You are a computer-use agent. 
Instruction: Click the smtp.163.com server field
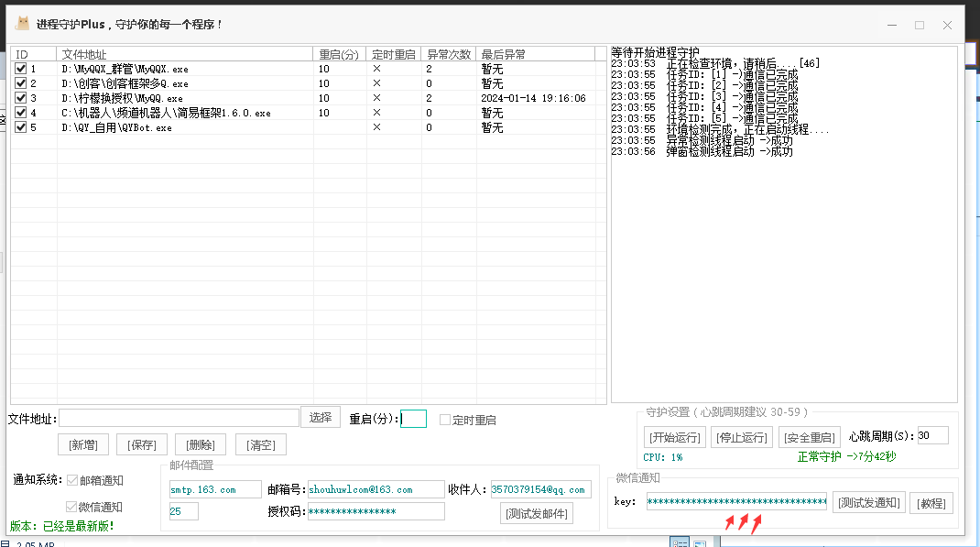[215, 489]
